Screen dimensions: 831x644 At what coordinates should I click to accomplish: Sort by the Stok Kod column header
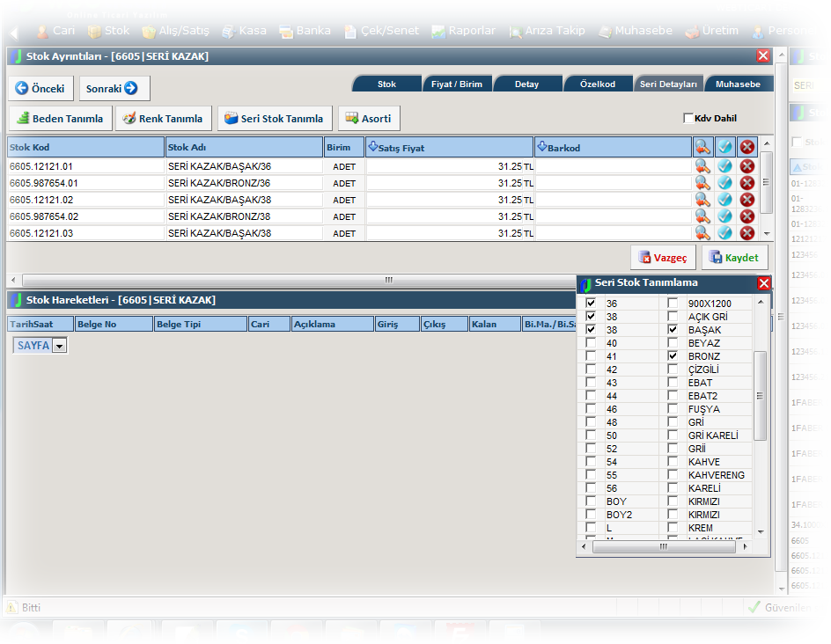85,147
